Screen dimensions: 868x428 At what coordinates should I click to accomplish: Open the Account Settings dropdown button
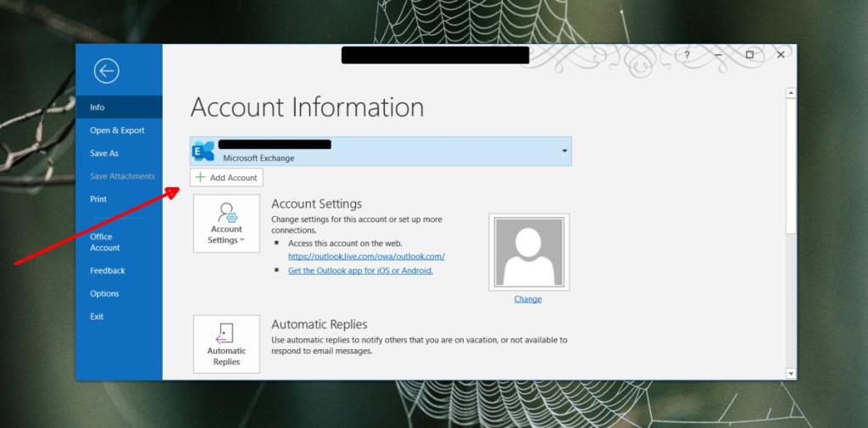[x=226, y=224]
